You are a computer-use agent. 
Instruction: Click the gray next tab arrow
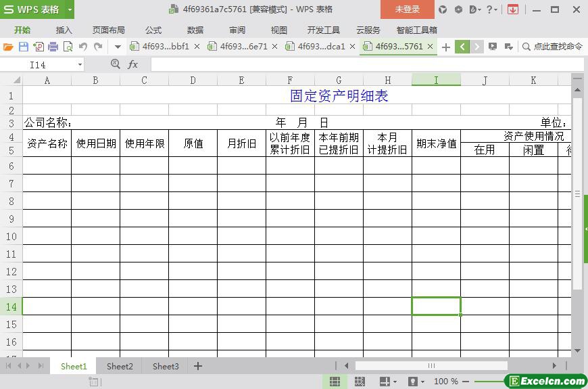click(476, 47)
